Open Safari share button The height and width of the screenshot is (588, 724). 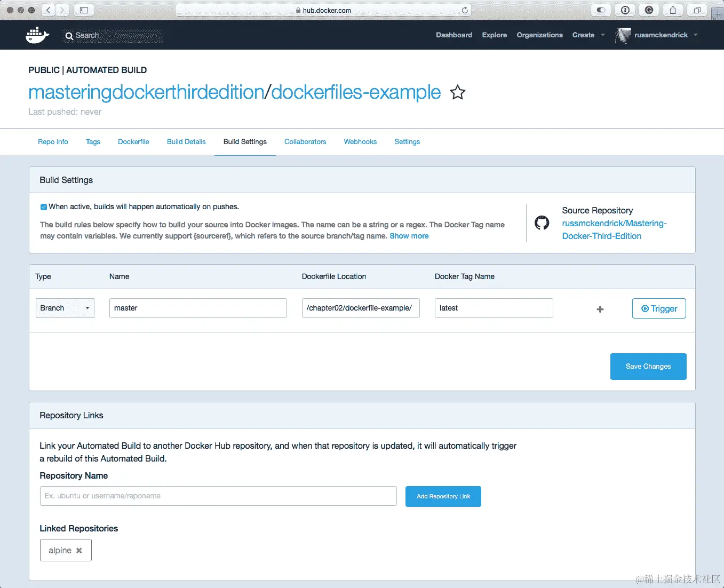(673, 10)
